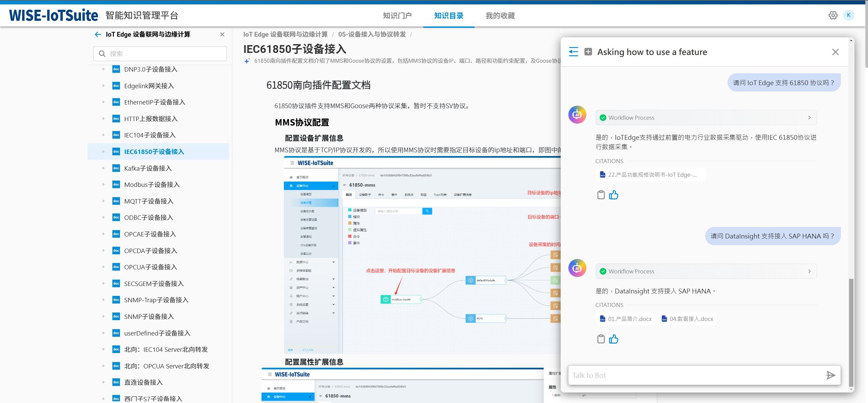Image resolution: width=868 pixels, height=403 pixels.
Task: Click the AI bot avatar on first response
Action: (577, 115)
